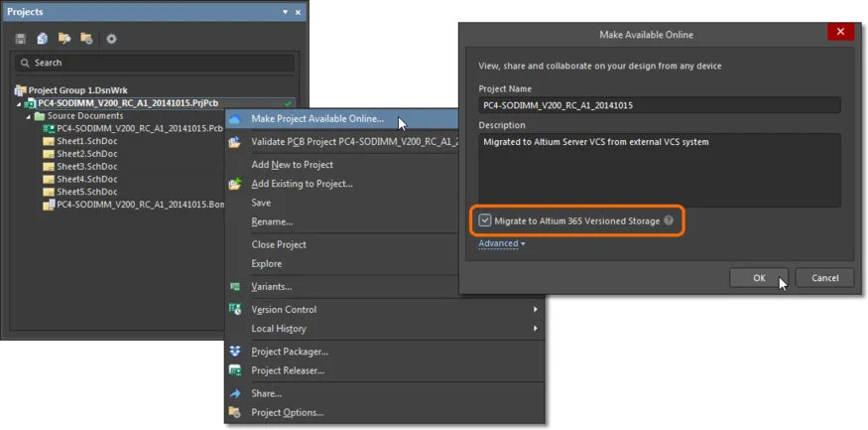Click the Project Group 1.DsnWrk workspace icon
The width and height of the screenshot is (868, 430).
coord(21,89)
